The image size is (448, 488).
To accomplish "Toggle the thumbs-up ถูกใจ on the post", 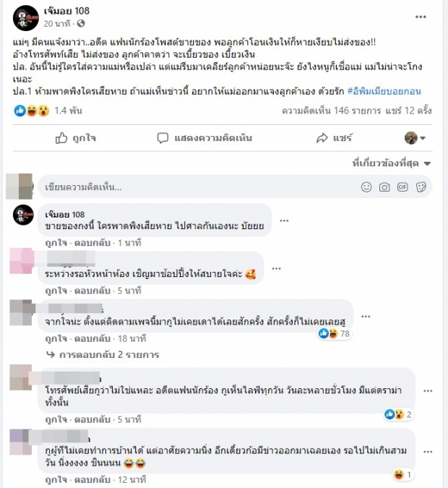I will pyautogui.click(x=76, y=138).
